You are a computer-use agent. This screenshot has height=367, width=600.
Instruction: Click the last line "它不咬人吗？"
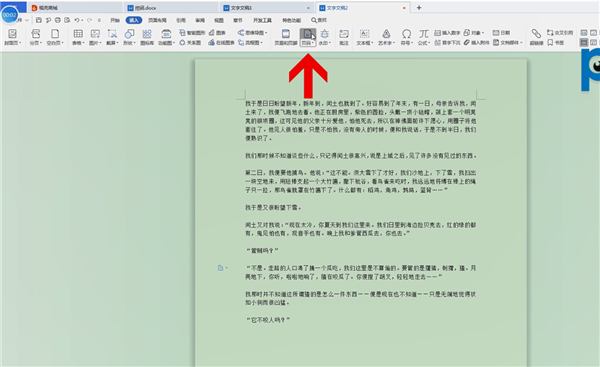pyautogui.click(x=268, y=320)
